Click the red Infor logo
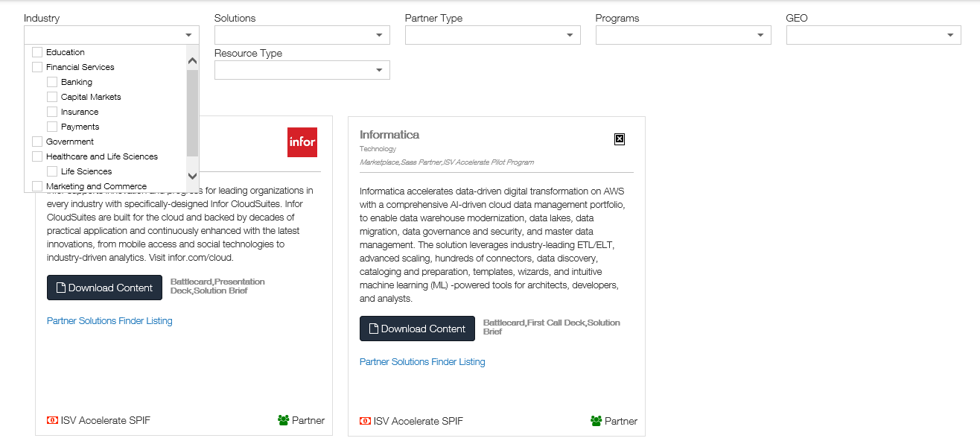980x444 pixels. point(302,142)
